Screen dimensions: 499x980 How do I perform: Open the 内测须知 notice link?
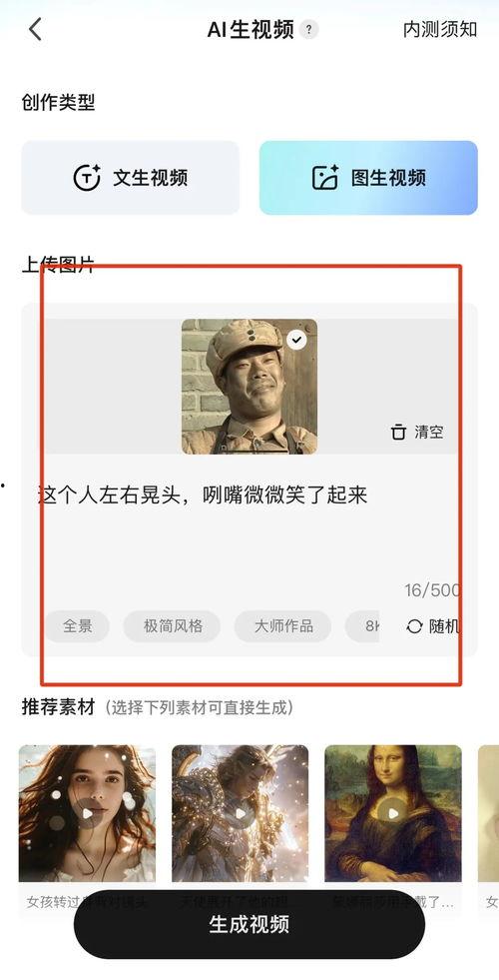pos(440,29)
